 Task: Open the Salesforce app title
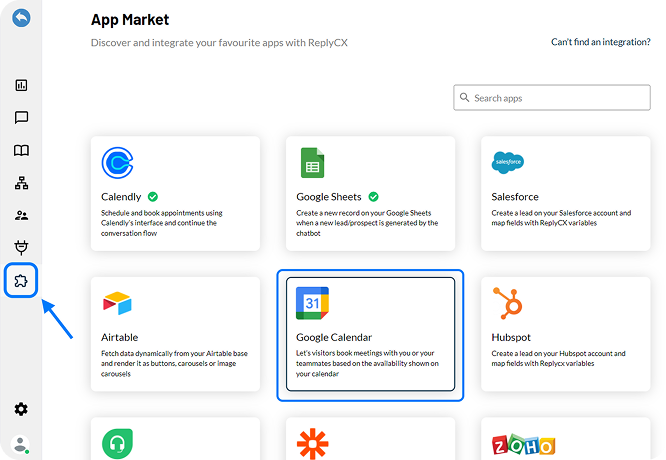515,197
